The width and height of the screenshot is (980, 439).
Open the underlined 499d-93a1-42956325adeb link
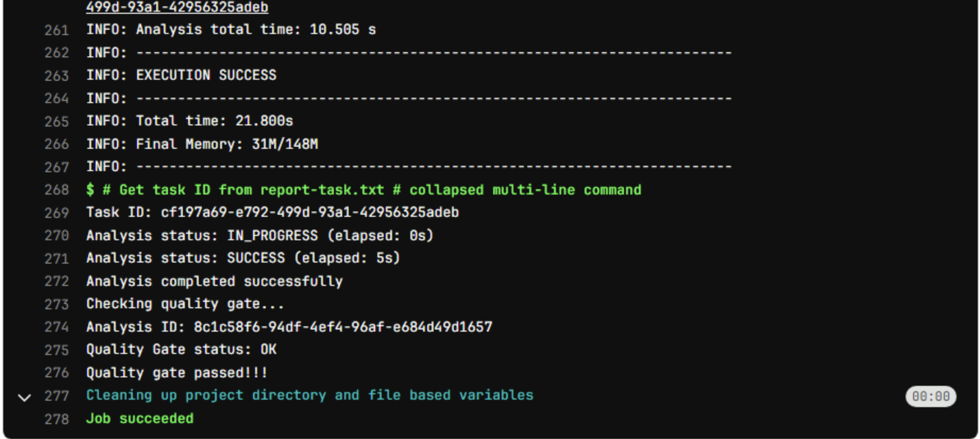[x=177, y=7]
